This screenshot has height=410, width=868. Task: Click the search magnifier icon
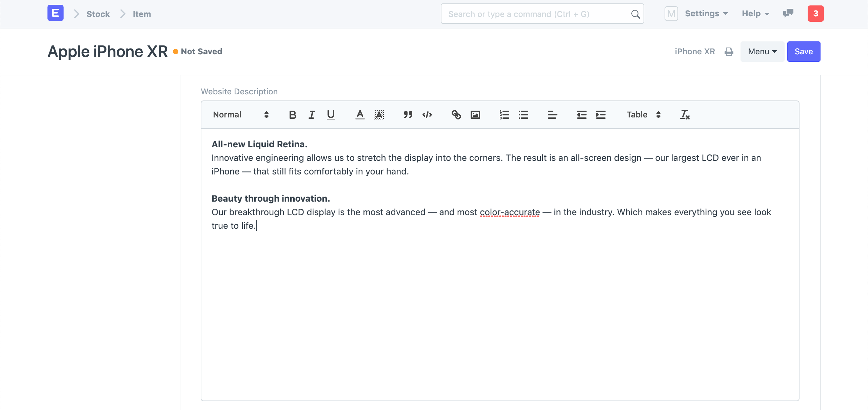point(635,14)
